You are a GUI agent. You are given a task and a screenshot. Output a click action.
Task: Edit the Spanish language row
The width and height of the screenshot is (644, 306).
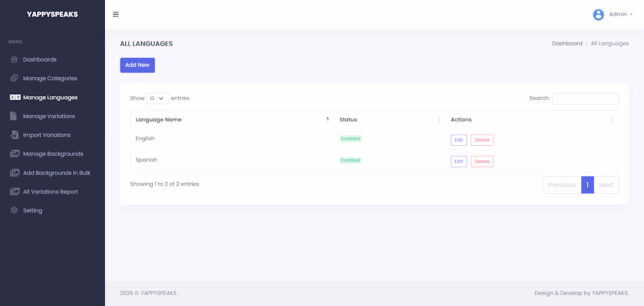pyautogui.click(x=459, y=161)
